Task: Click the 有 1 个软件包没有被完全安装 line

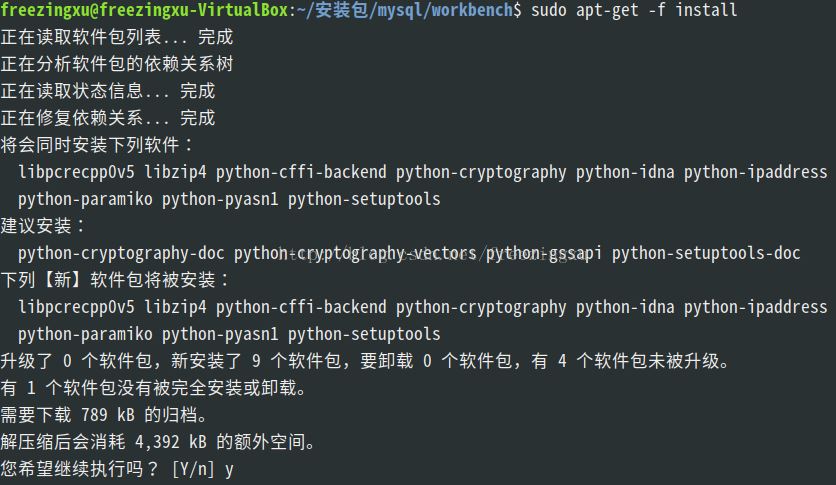Action: pos(152,387)
